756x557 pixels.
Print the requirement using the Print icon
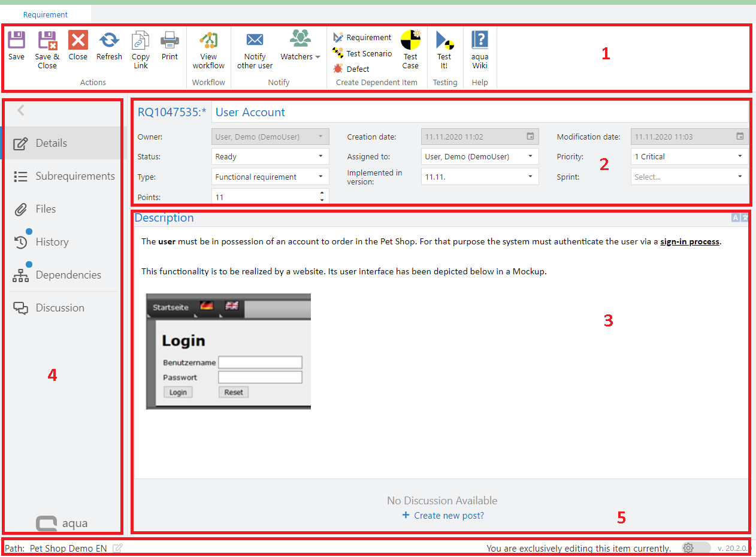[170, 41]
